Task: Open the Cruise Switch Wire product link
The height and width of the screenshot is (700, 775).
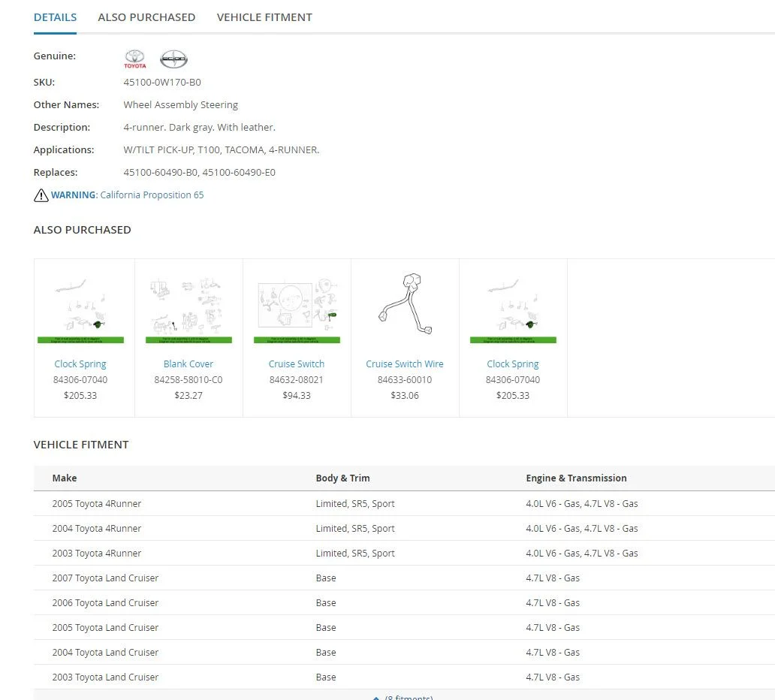Action: pos(405,364)
